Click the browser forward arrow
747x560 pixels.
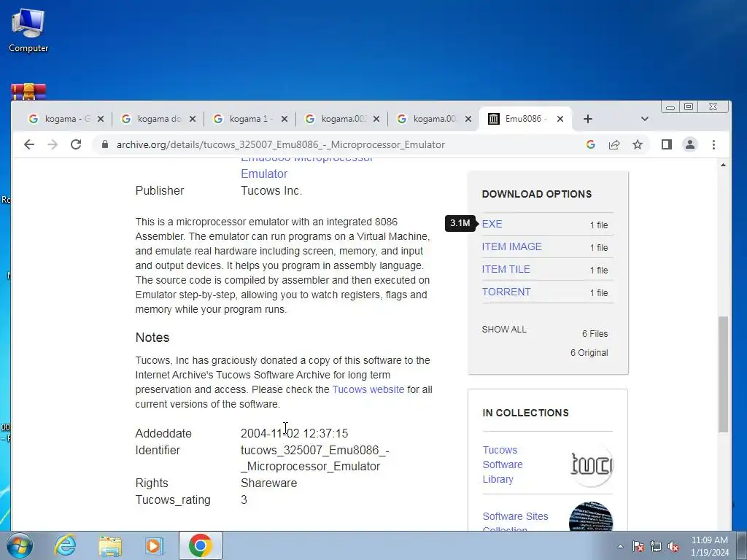[53, 144]
